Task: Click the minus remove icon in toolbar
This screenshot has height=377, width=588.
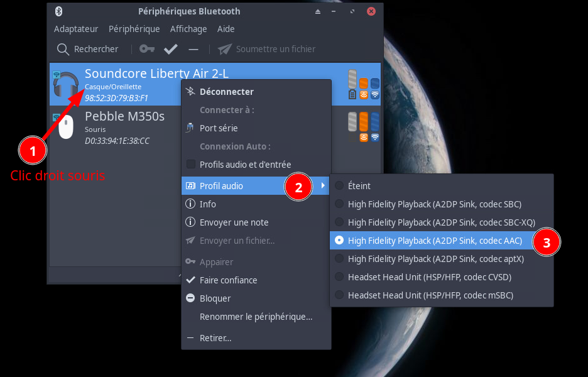Action: [193, 49]
